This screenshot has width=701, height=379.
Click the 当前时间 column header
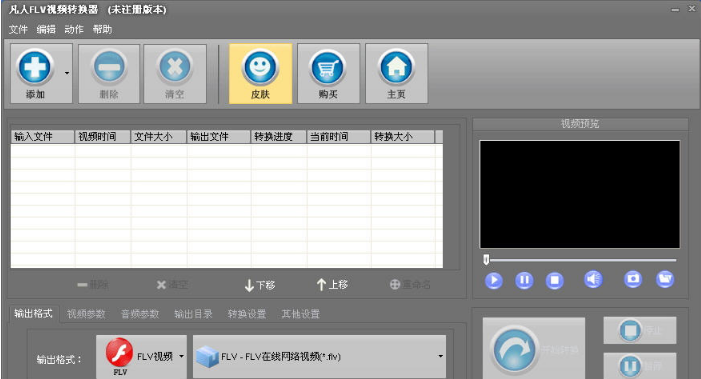click(x=338, y=137)
